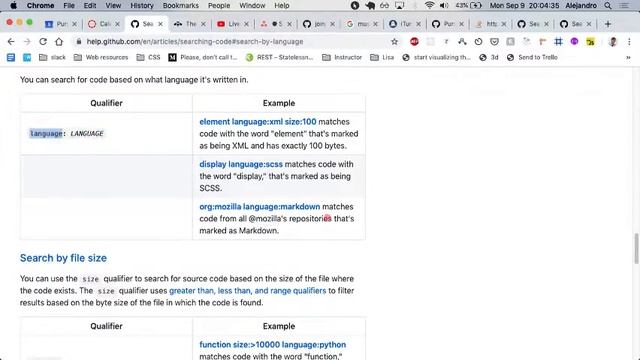Switch to the YouTube Live tab
The height and width of the screenshot is (360, 640).
pos(233,24)
